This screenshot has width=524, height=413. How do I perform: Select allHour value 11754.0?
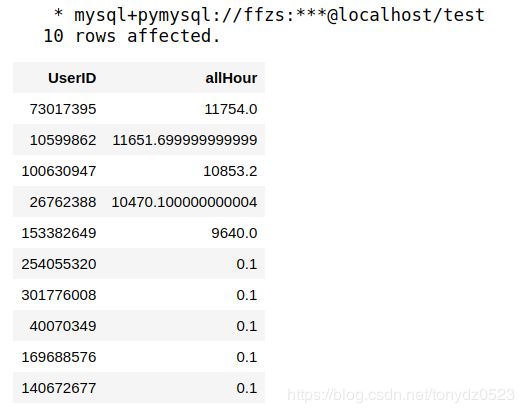coord(231,109)
